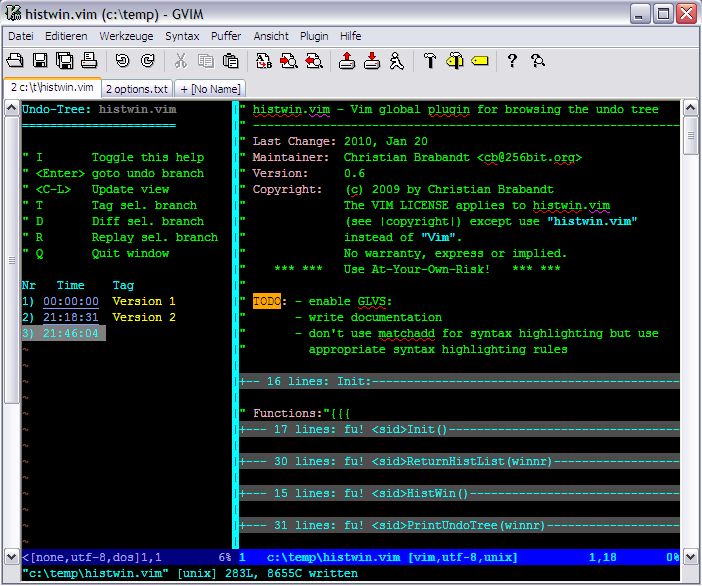702x586 pixels.
Task: Open the Syntax menu
Action: point(182,36)
